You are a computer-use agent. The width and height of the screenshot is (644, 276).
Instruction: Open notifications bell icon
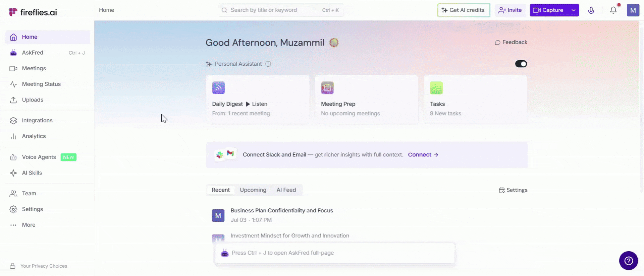(x=613, y=10)
